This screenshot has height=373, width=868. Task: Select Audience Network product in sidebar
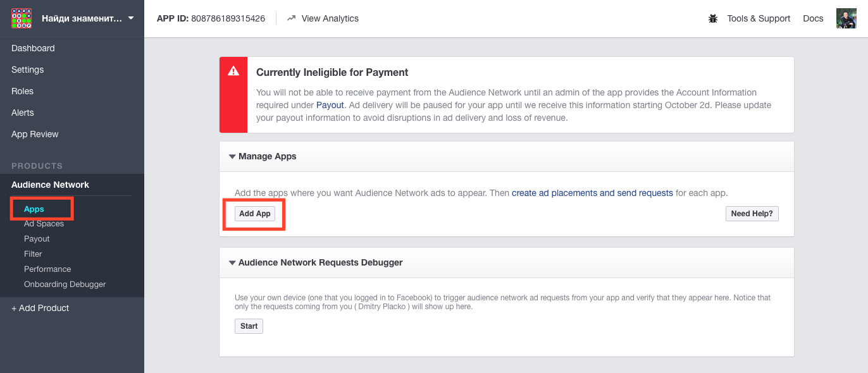(50, 185)
